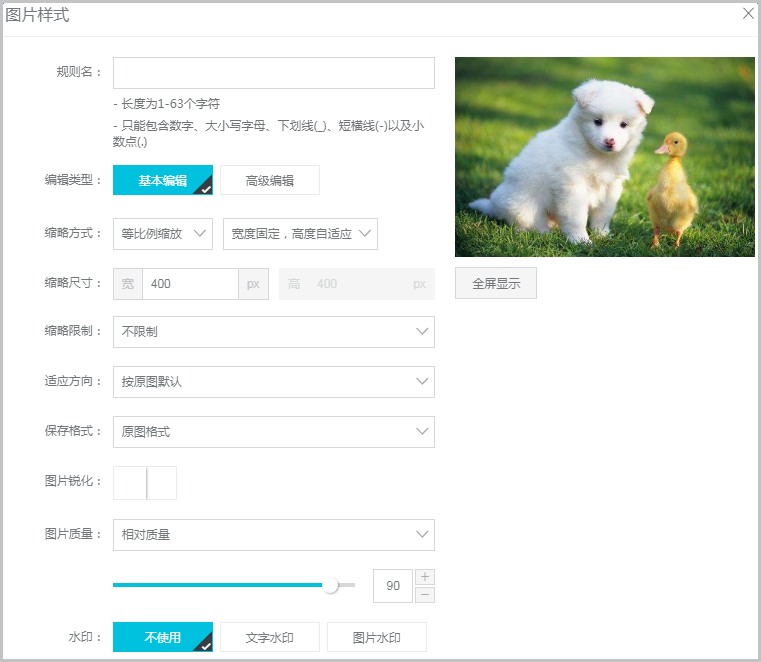Decrease quality with the minus stepper
Image resolution: width=761 pixels, height=662 pixels.
425,595
